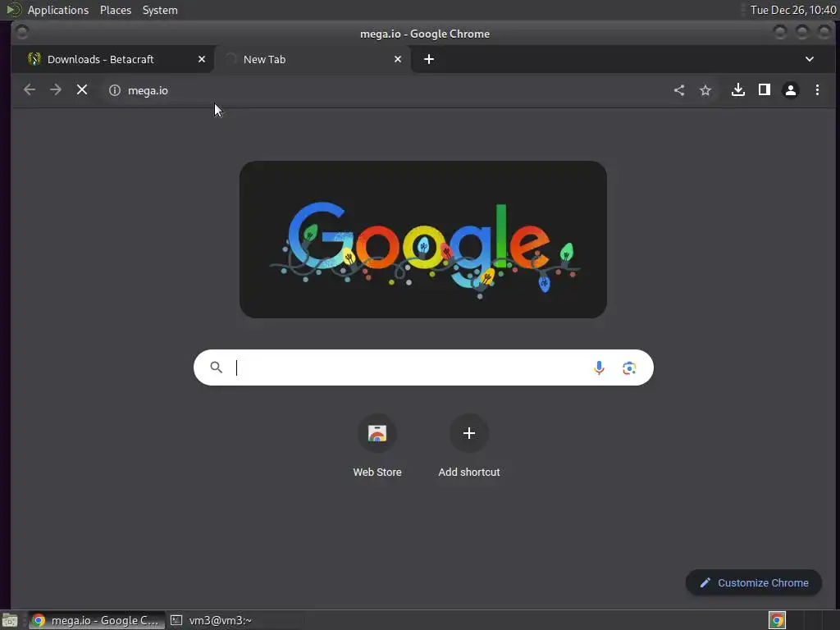Close the Downloads - Betacraft tab
This screenshot has width=840, height=630.
202,59
